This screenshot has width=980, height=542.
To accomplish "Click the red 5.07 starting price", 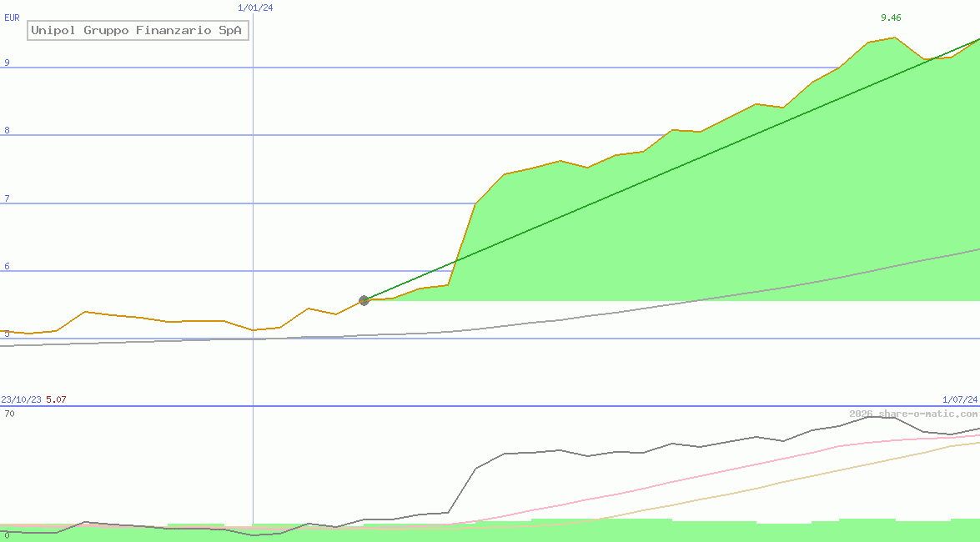I will point(56,399).
